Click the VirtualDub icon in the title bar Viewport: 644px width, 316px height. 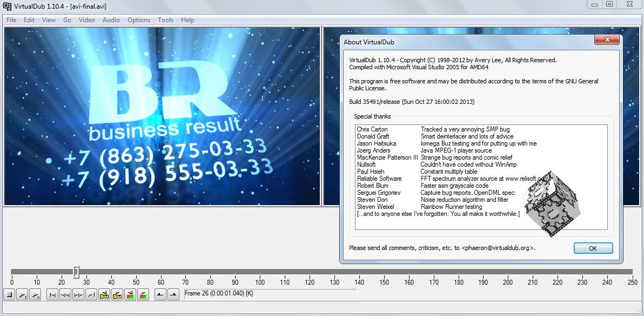(7, 6)
